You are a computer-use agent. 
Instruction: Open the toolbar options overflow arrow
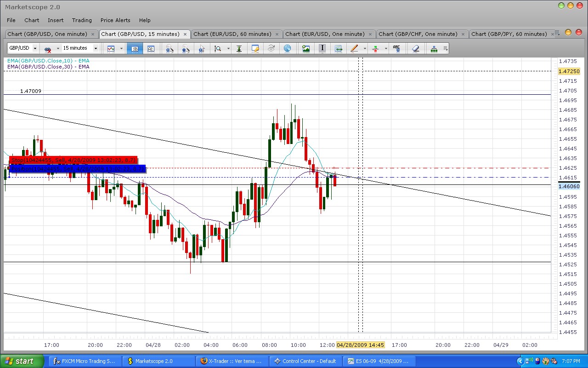coord(445,47)
